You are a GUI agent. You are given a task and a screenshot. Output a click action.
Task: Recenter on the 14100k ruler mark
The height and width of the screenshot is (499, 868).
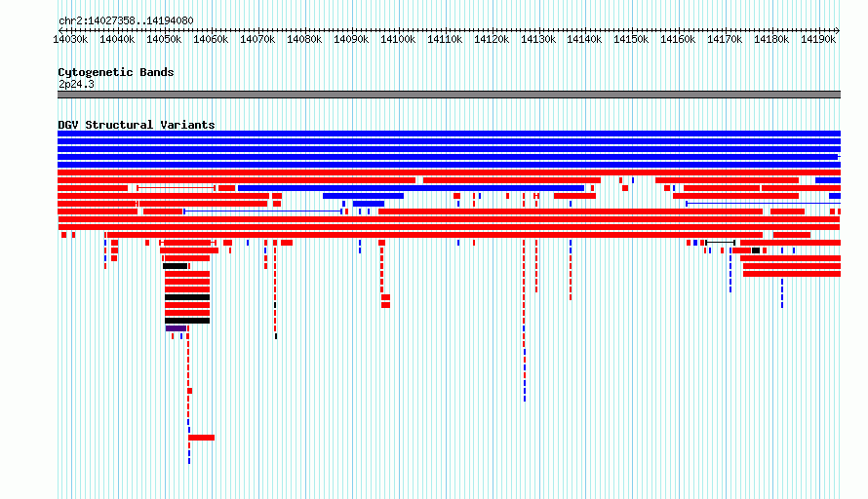tap(398, 39)
